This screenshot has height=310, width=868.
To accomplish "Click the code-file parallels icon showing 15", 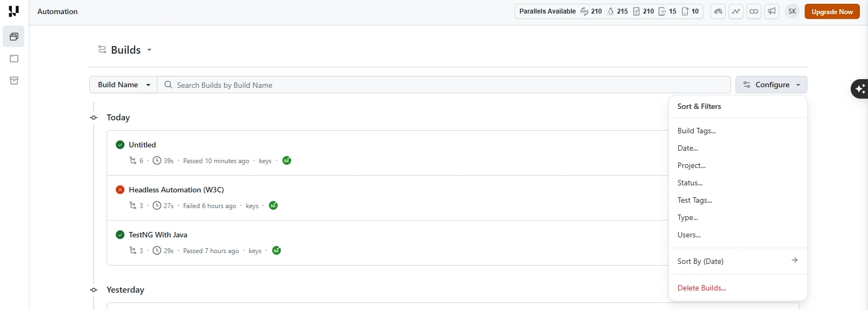I will pos(662,11).
